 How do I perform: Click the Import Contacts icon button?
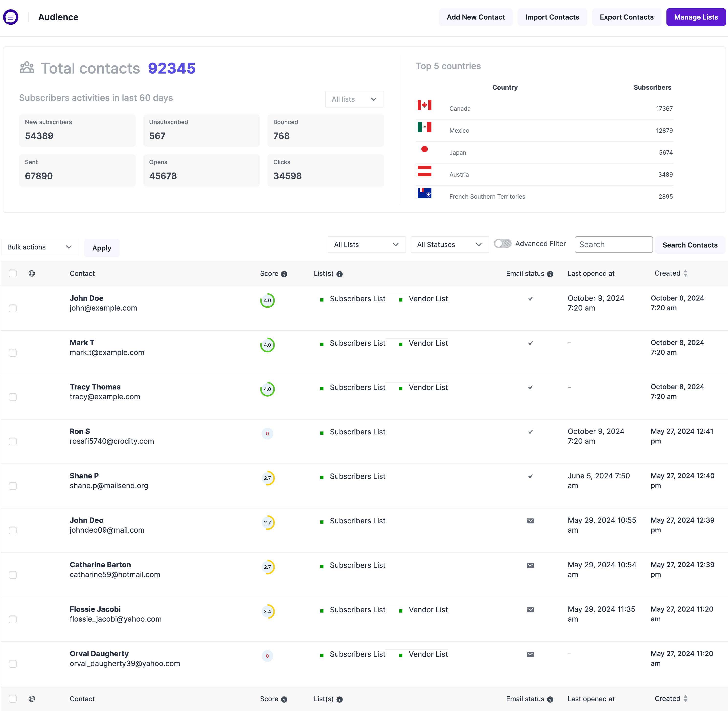coord(552,17)
